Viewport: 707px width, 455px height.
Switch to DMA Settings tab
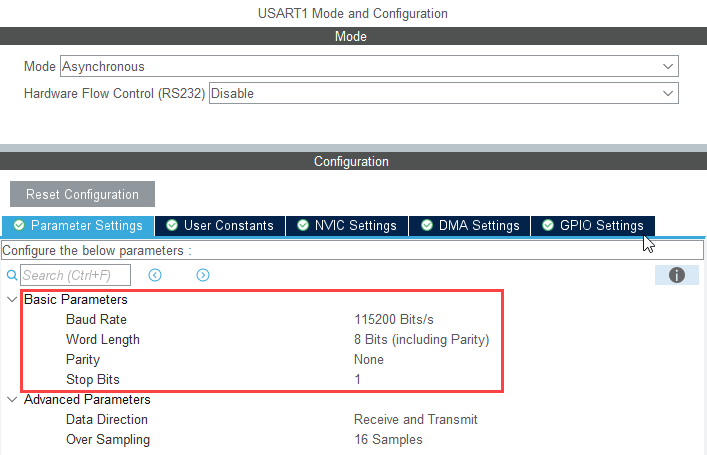click(470, 225)
